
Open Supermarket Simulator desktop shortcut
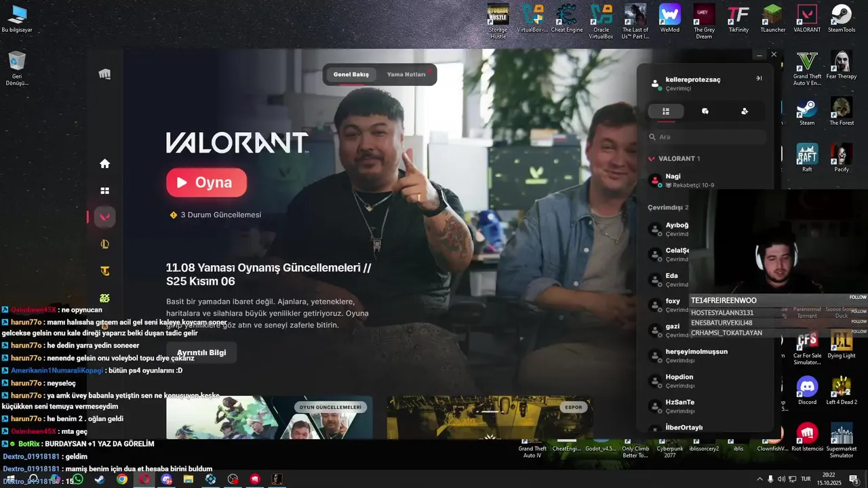842,441
